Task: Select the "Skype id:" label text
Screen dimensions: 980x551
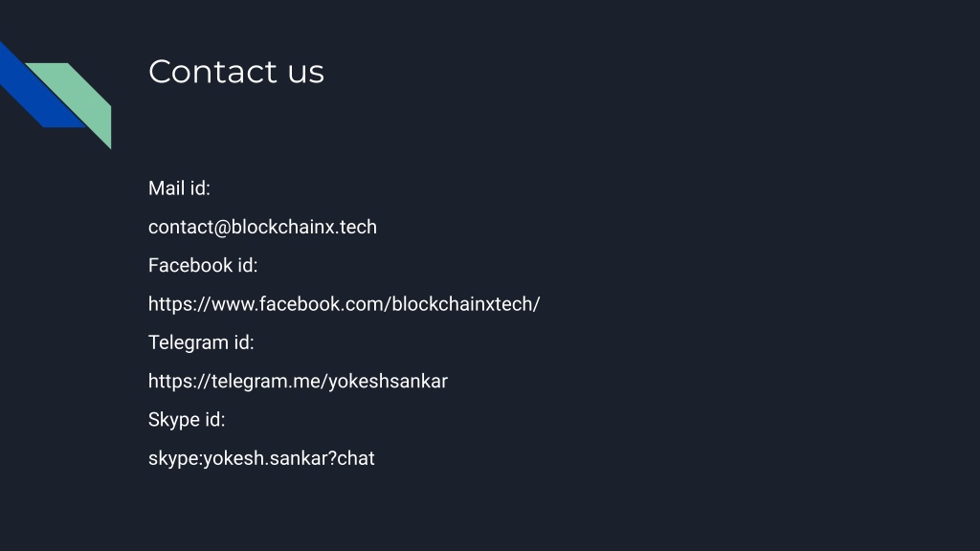Action: pyautogui.click(x=187, y=420)
